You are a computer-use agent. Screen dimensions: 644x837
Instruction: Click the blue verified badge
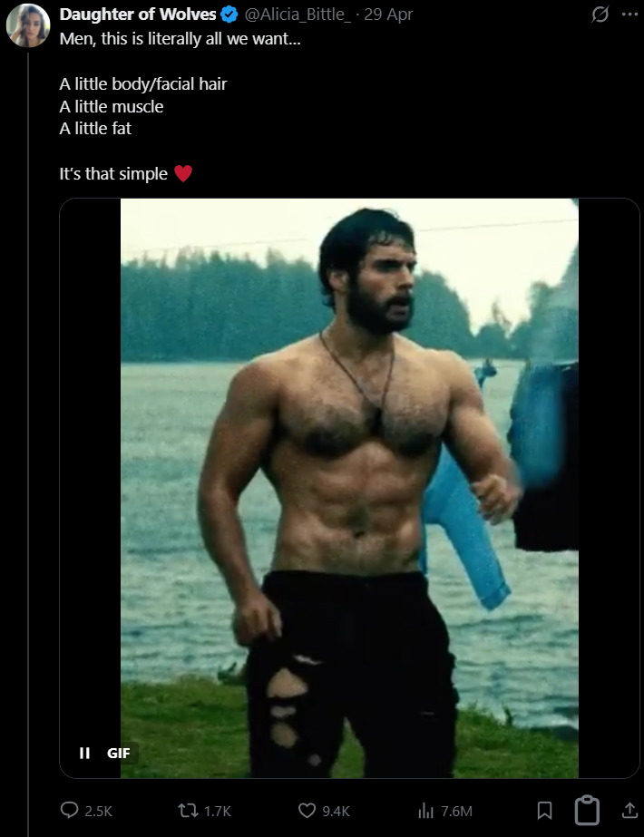point(229,15)
